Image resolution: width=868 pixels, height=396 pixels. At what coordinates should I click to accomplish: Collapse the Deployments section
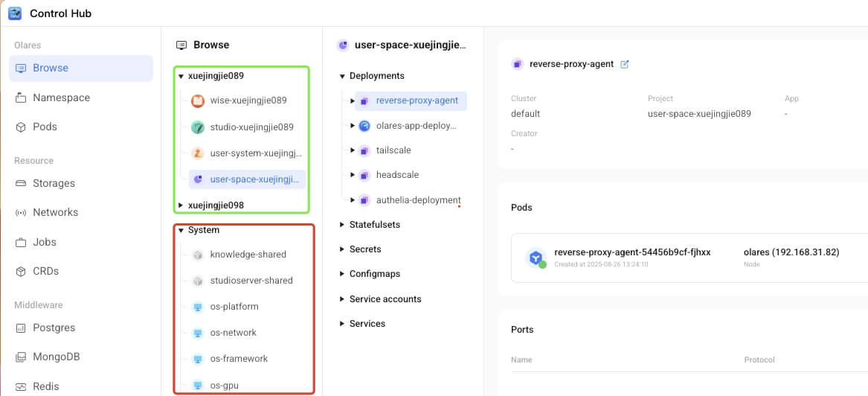pyautogui.click(x=342, y=76)
